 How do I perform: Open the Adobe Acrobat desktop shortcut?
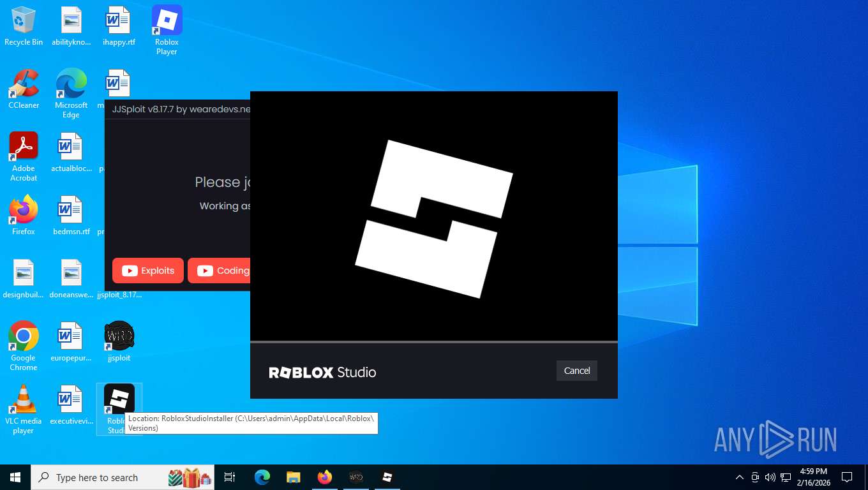[24, 157]
